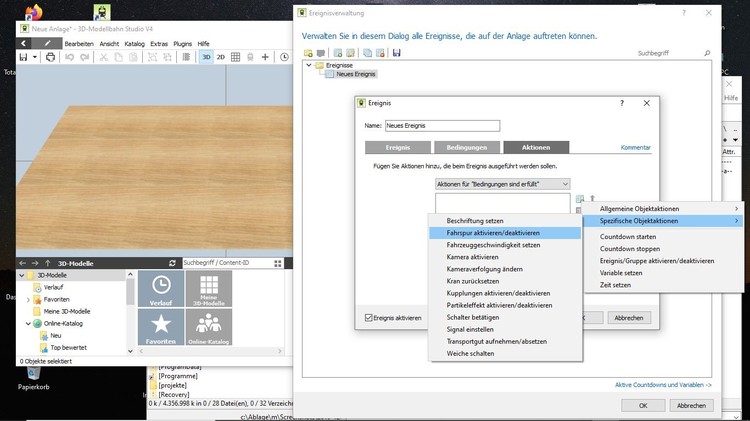
Task: Expand the Favoriten tree node
Action: (x=28, y=299)
